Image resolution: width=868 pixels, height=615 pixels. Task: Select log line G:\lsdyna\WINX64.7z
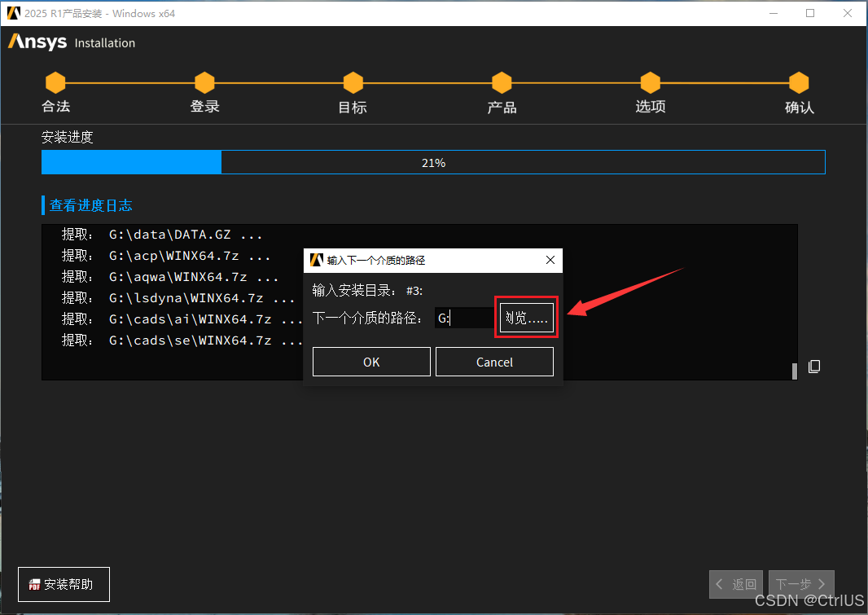click(178, 298)
